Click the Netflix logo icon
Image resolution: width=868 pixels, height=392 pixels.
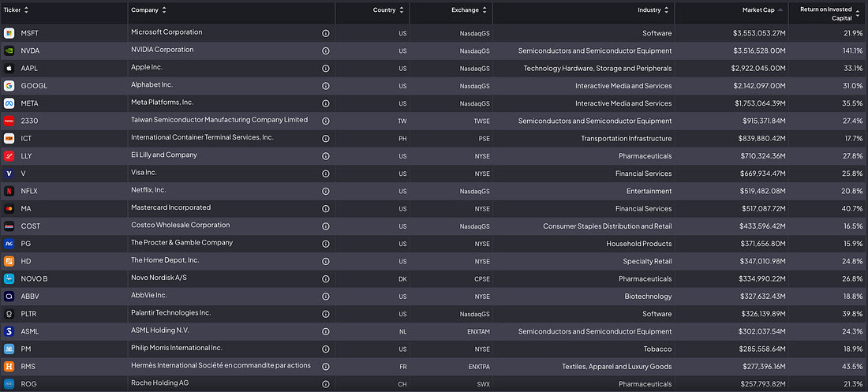[9, 191]
